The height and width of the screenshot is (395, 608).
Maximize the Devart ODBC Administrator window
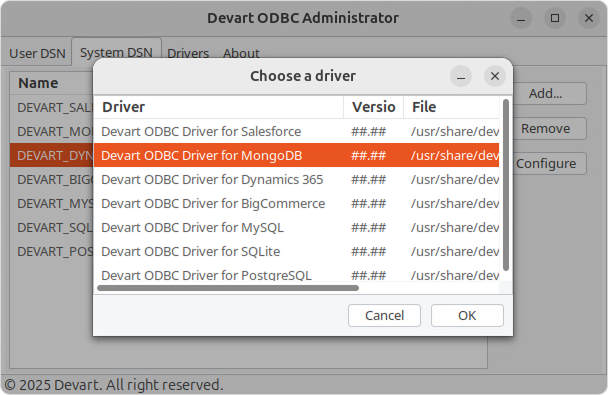pyautogui.click(x=555, y=18)
